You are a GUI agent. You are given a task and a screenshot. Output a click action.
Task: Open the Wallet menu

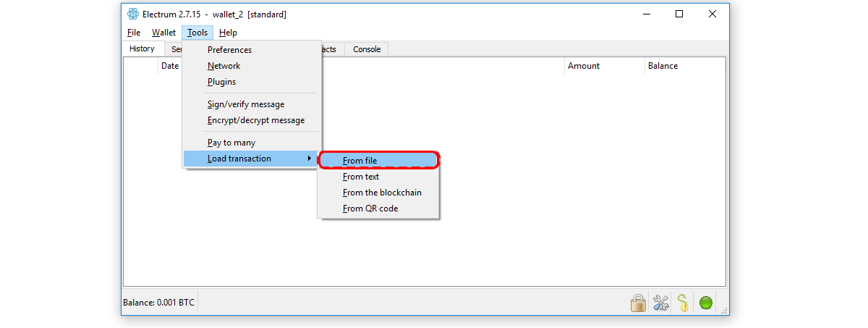tap(163, 33)
